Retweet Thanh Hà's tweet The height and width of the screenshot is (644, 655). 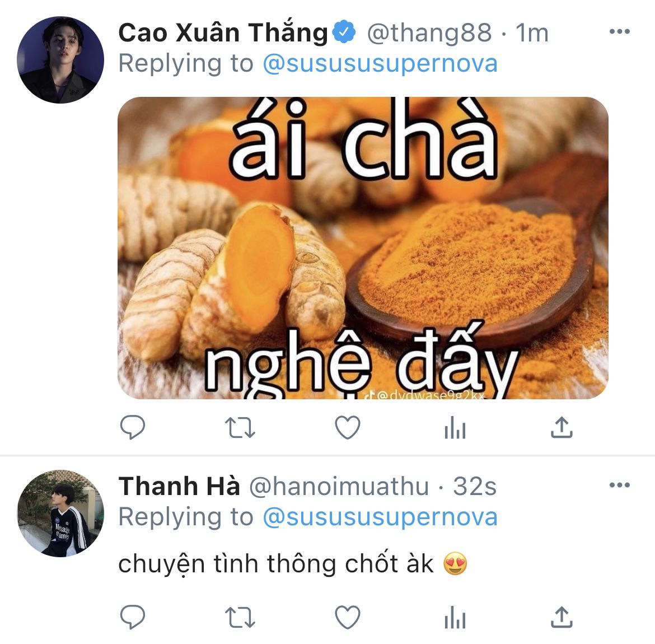240,617
